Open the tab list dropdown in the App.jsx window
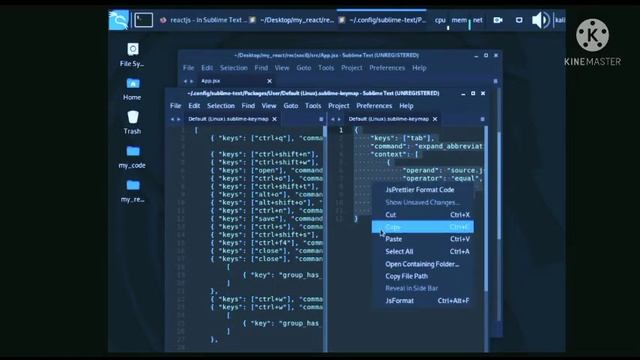640x360 pixels. (x=496, y=81)
